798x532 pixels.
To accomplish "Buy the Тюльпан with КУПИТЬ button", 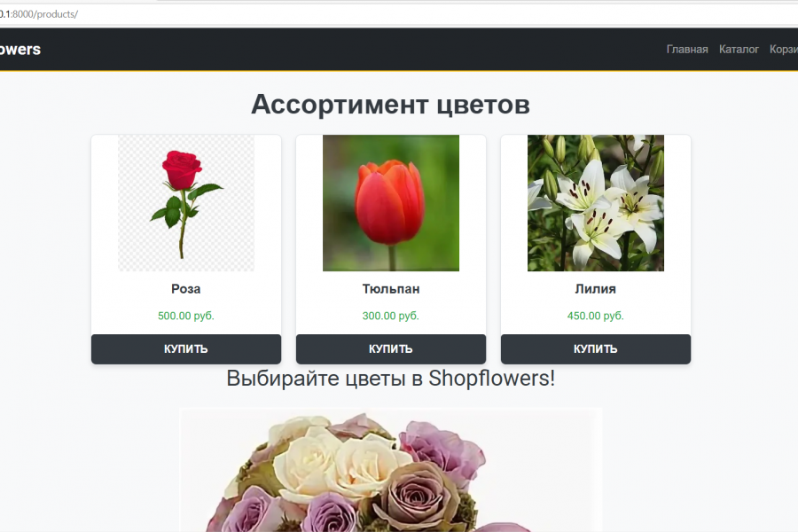I will [x=391, y=349].
